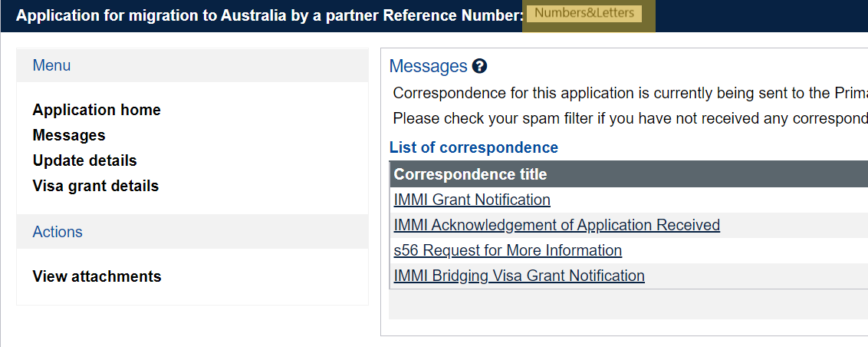
Task: Open s56 Request for More Information
Action: pos(508,250)
